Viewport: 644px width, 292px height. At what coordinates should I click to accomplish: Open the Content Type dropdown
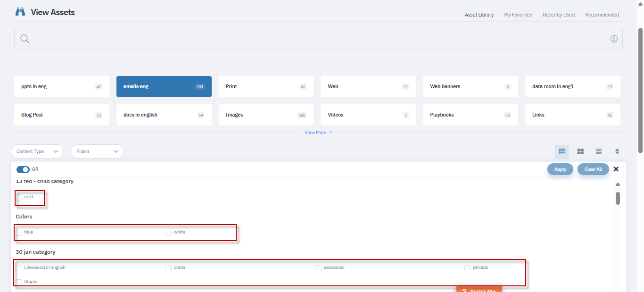37,151
